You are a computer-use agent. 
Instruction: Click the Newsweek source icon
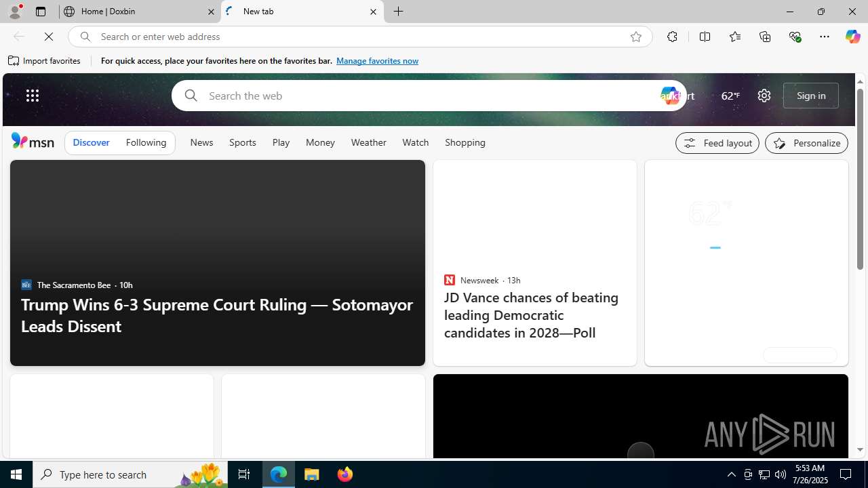tap(449, 280)
